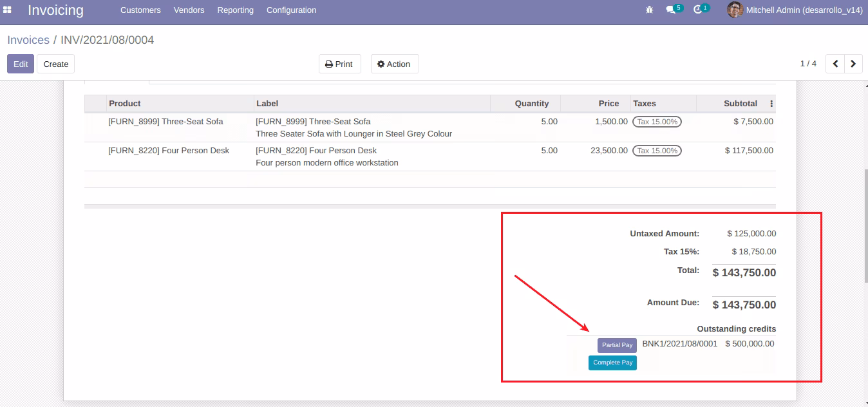Open Mitchell Admin user menu
Image resolution: width=868 pixels, height=407 pixels.
point(795,10)
